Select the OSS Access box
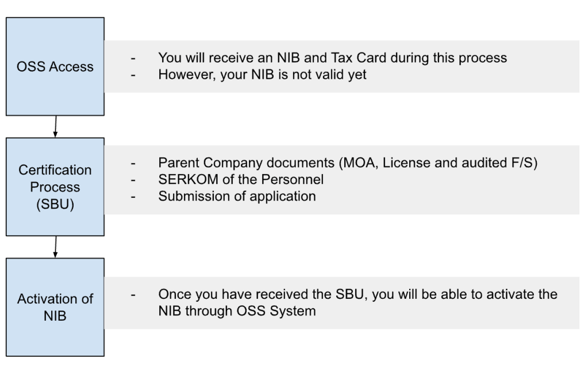The width and height of the screenshot is (588, 369). (x=55, y=66)
